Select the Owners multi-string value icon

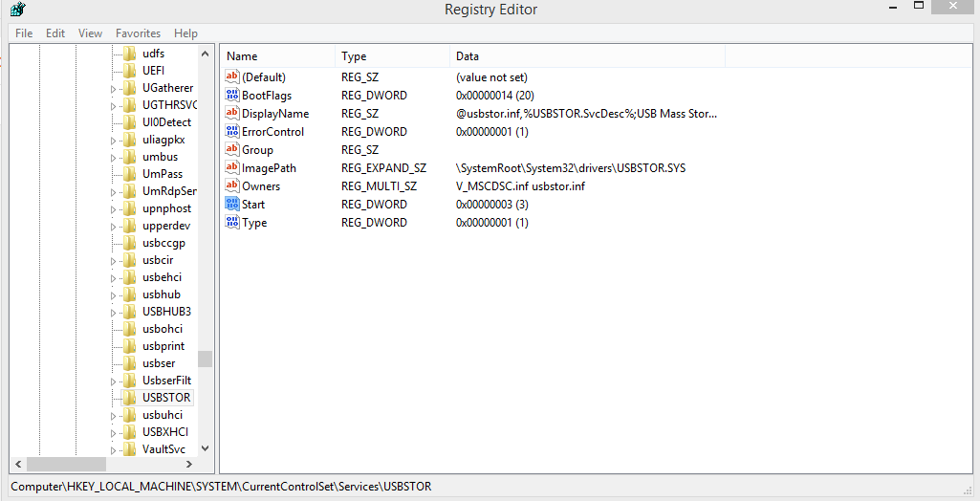(x=232, y=185)
